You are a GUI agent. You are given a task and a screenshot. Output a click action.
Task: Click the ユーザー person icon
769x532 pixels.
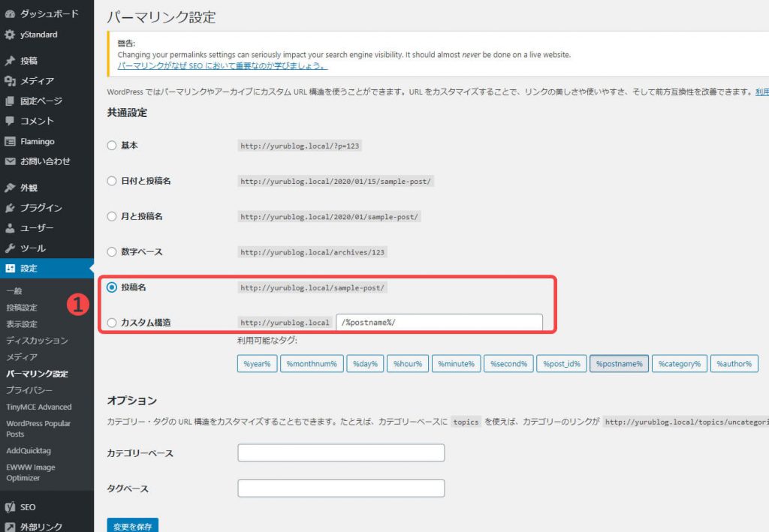click(10, 228)
